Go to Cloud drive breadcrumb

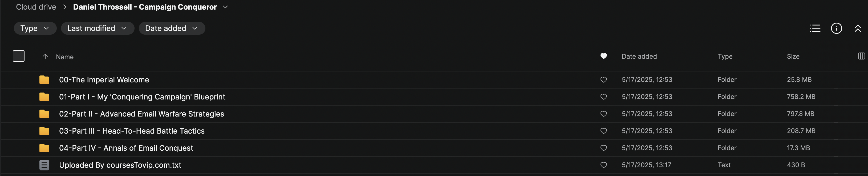click(36, 7)
